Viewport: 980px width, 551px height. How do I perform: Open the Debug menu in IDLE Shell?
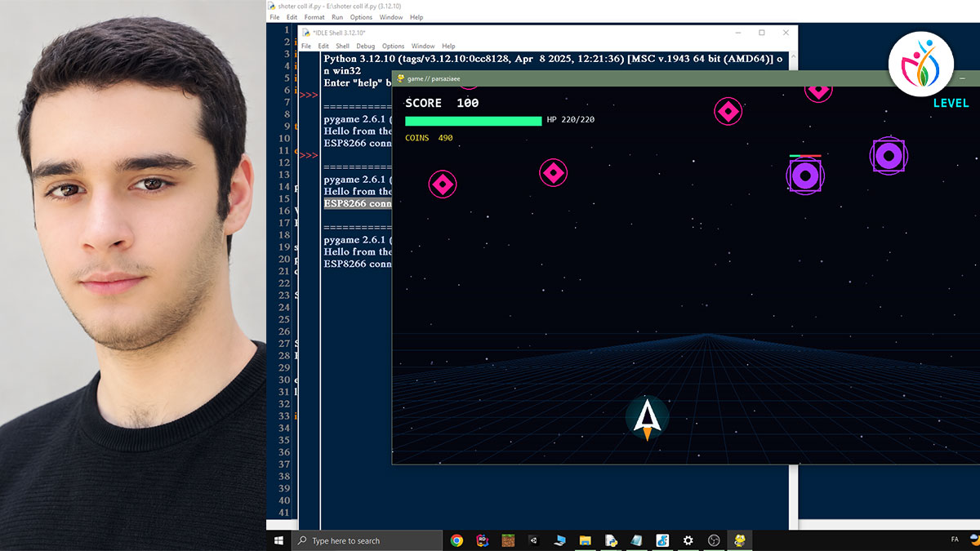[x=365, y=47]
